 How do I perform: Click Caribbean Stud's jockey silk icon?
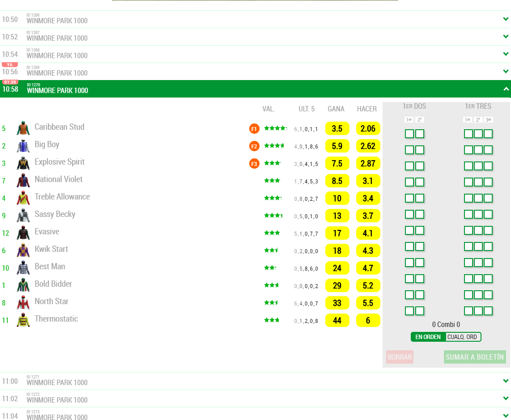(23, 128)
